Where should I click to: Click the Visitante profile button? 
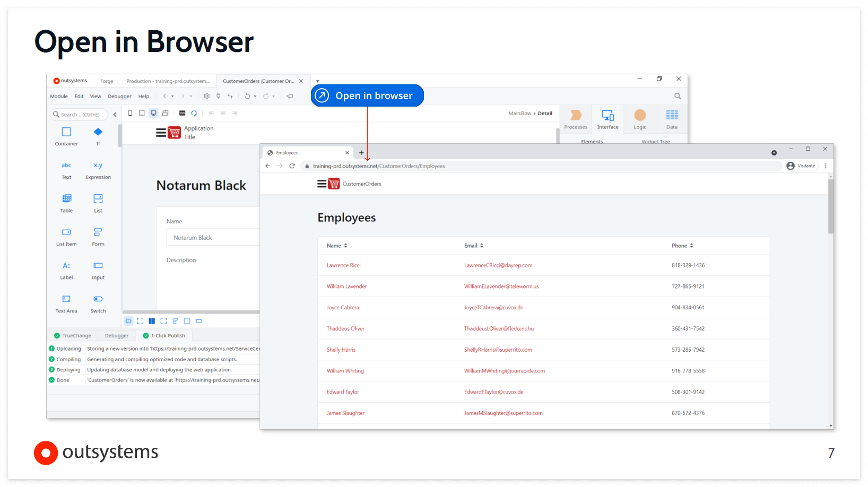[802, 166]
